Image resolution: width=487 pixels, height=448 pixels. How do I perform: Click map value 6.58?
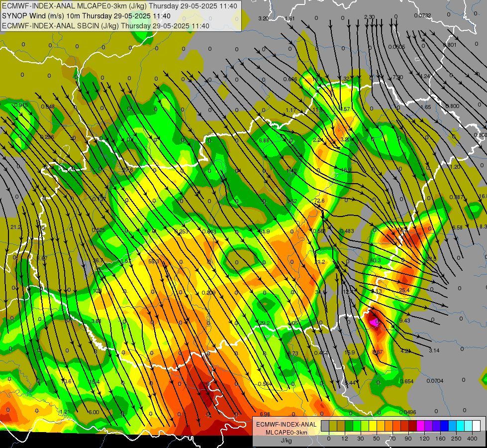pos(457,227)
